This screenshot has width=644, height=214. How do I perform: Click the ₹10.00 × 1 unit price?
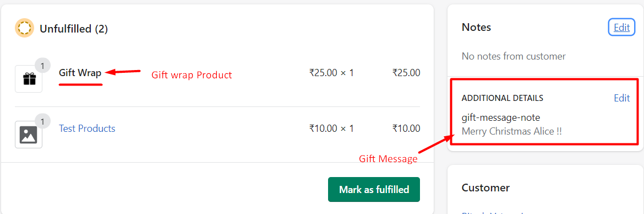click(x=331, y=129)
